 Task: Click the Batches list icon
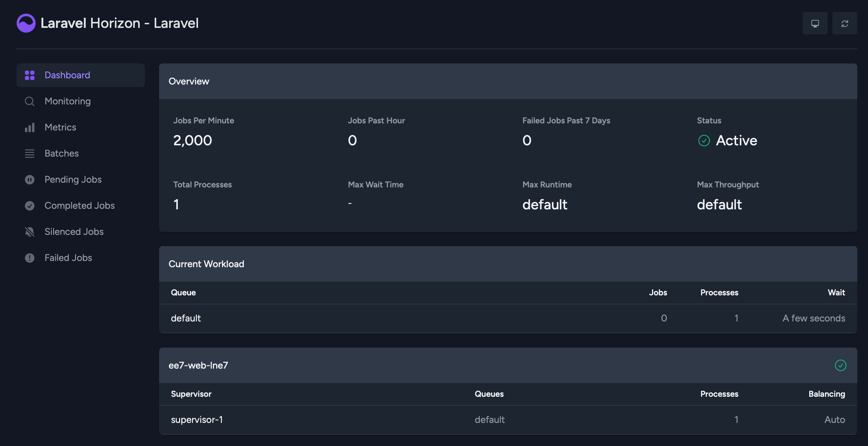tap(30, 153)
